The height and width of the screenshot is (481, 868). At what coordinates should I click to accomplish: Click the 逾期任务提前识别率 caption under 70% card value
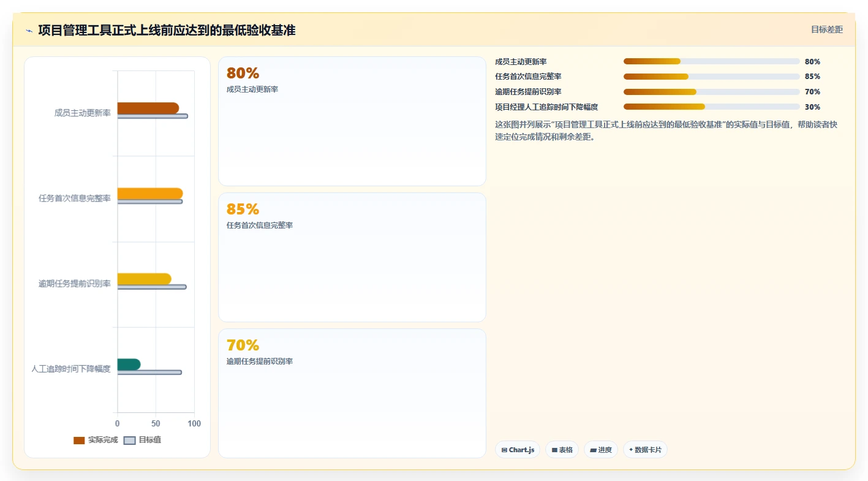tap(260, 362)
